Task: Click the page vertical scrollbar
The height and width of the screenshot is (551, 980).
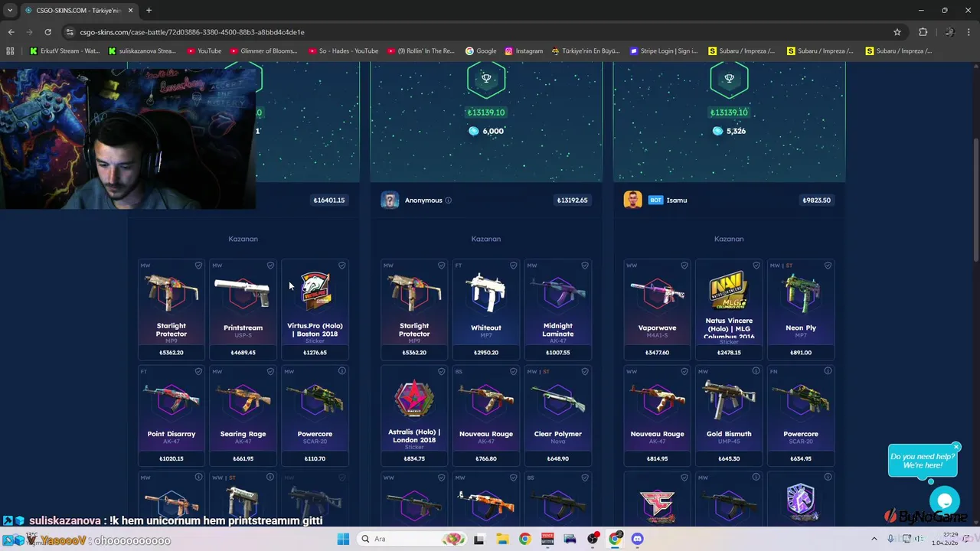Action: tap(975, 199)
